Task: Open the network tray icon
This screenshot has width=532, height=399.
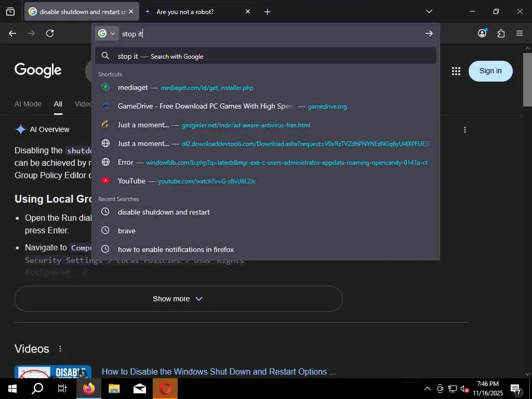Action: tap(453, 389)
